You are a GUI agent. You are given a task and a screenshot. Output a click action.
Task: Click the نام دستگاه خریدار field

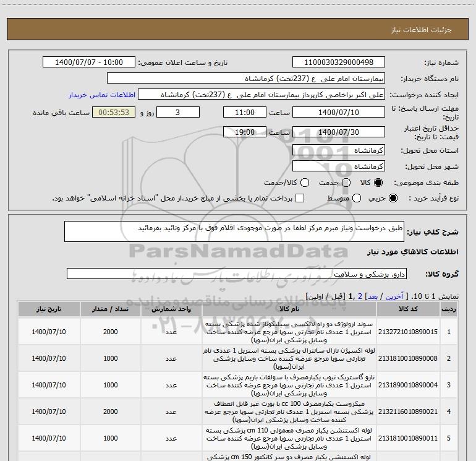(x=246, y=78)
